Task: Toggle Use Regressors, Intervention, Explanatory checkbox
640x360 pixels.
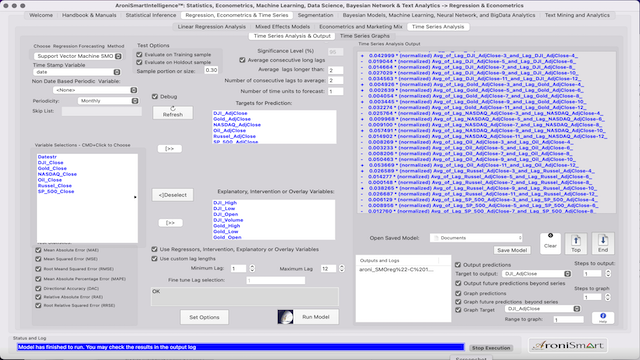Action: [x=154, y=249]
